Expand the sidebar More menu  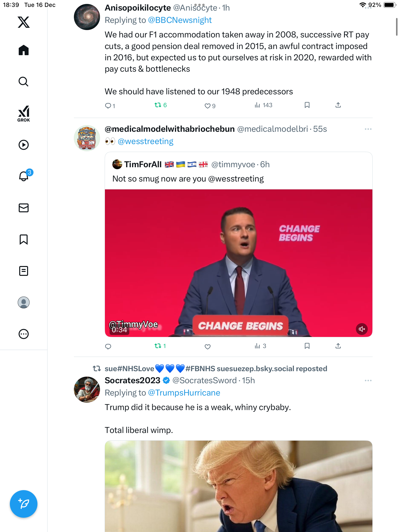pos(24,334)
